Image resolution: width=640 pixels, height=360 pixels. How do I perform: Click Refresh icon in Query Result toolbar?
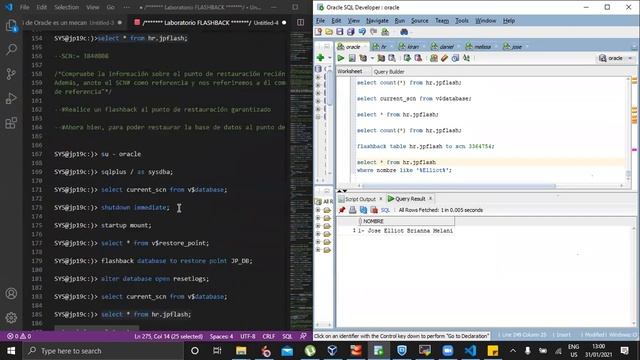click(x=363, y=210)
